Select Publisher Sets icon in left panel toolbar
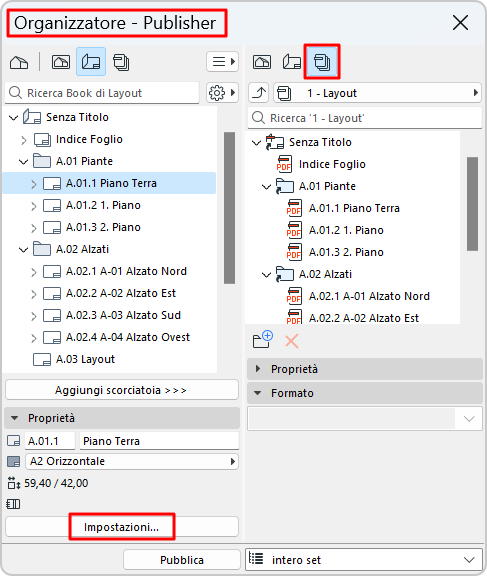The height and width of the screenshot is (576, 487). click(x=121, y=62)
